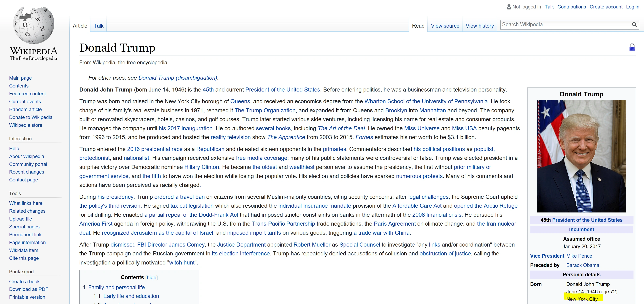Click the not-logged-in user avatar icon
Screen dimensions: 644x304
509,7
